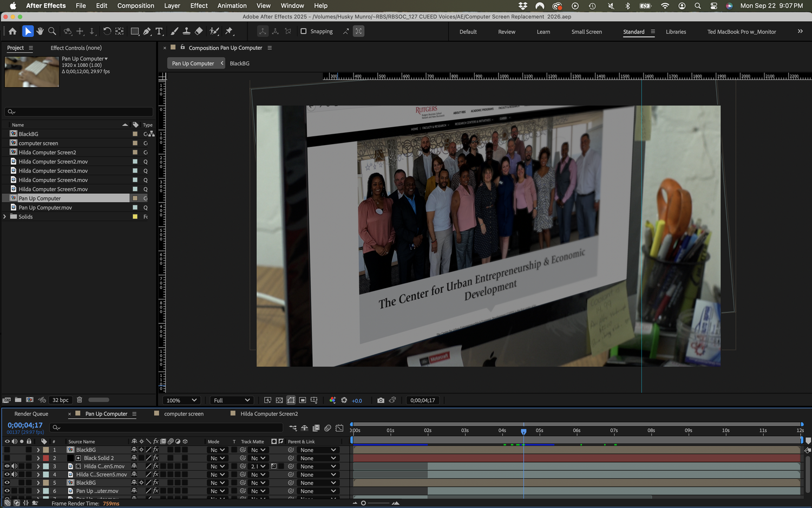812x508 pixels.
Task: Click the BlackBG breadcrumb in viewer
Action: (x=239, y=63)
